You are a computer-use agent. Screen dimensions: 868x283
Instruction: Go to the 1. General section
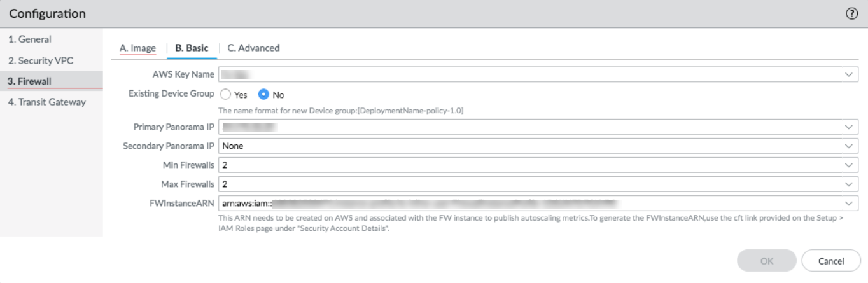point(30,39)
